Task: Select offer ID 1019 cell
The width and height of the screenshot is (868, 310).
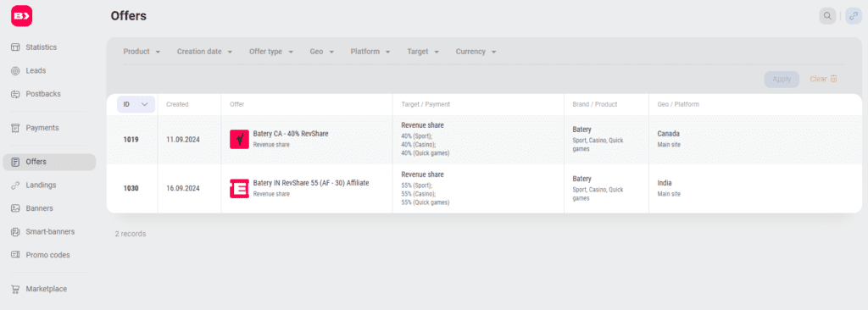Action: pyautogui.click(x=131, y=140)
